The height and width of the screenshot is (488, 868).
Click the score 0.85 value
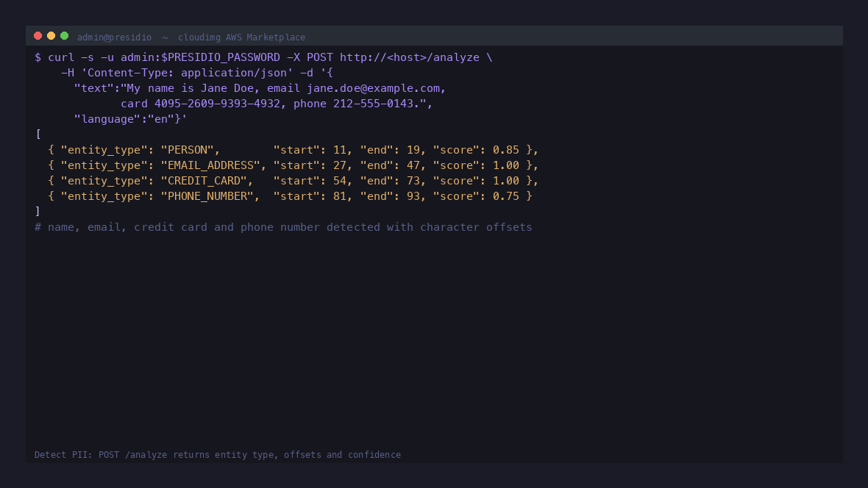[x=506, y=150]
